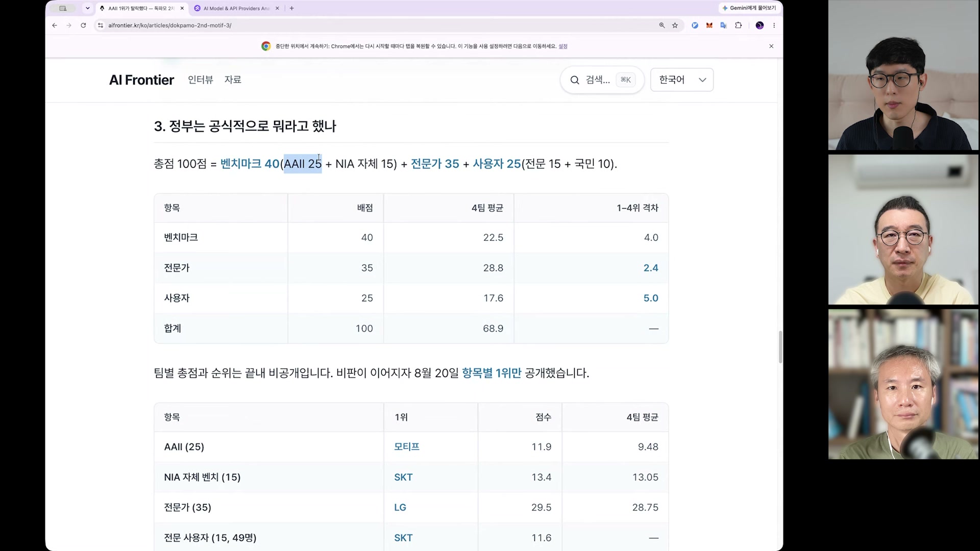
Task: Click the blue text 사용자 25
Action: click(x=497, y=164)
